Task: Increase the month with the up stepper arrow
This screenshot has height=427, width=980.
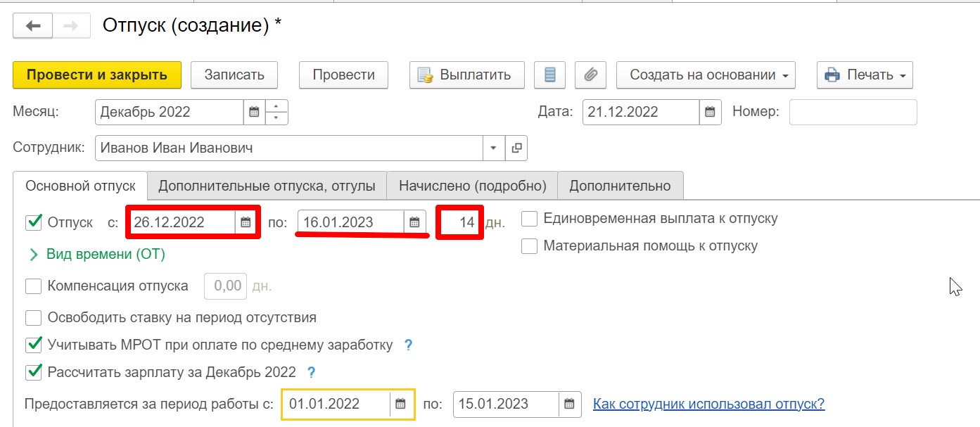Action: click(276, 106)
